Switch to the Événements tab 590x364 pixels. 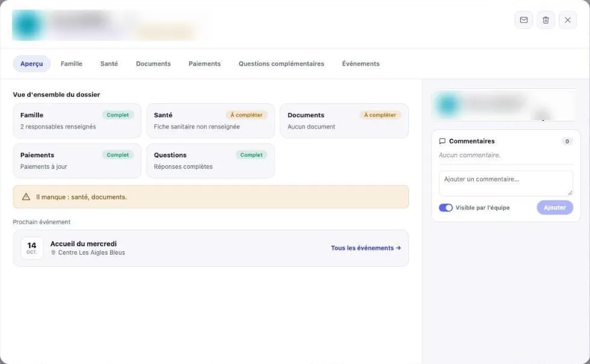click(360, 64)
